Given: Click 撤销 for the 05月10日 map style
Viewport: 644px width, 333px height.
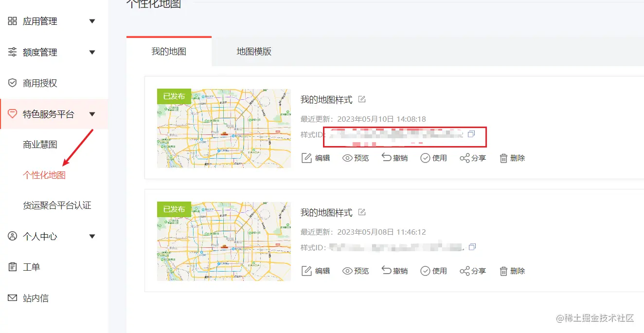Looking at the screenshot, I should click(x=394, y=158).
